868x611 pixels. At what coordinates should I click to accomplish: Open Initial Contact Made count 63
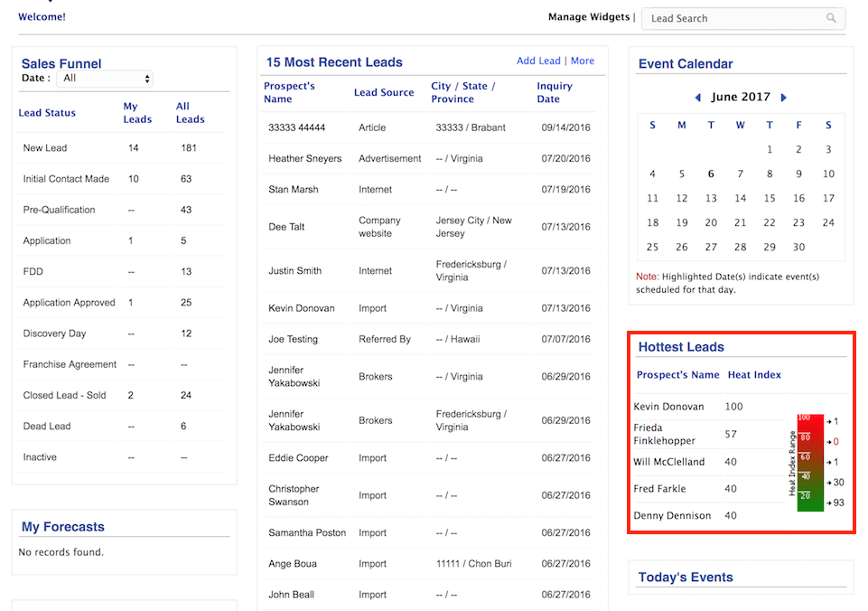(x=186, y=179)
